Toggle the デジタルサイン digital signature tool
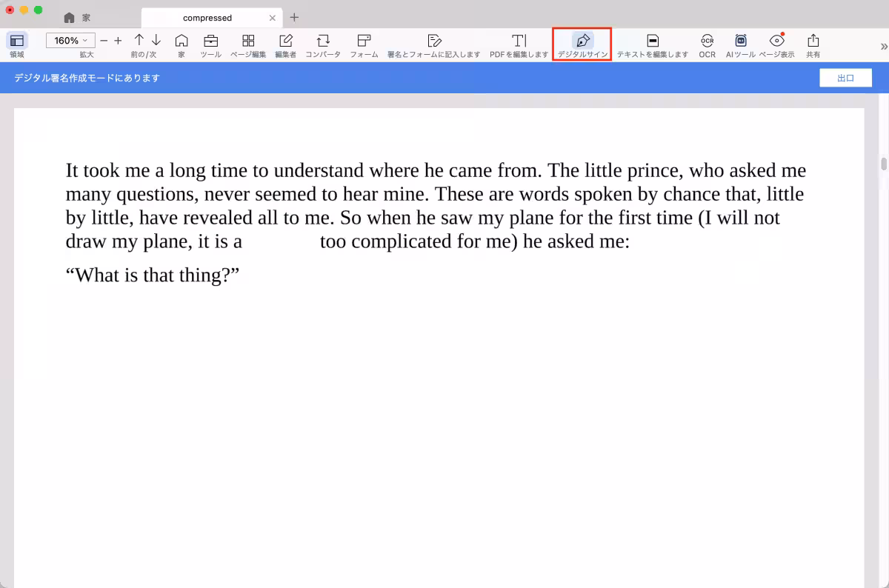The width and height of the screenshot is (889, 588). point(582,41)
